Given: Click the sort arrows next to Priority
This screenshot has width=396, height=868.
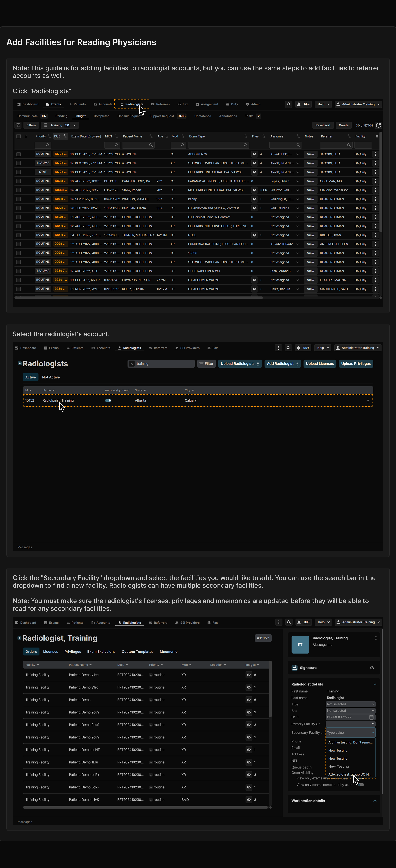Looking at the screenshot, I should click(x=49, y=136).
